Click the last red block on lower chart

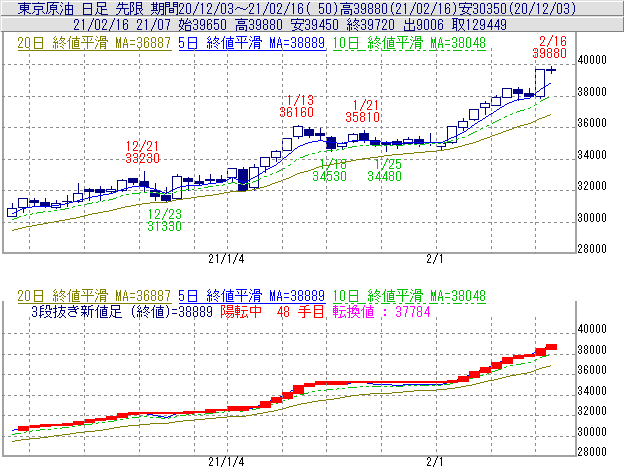(551, 347)
